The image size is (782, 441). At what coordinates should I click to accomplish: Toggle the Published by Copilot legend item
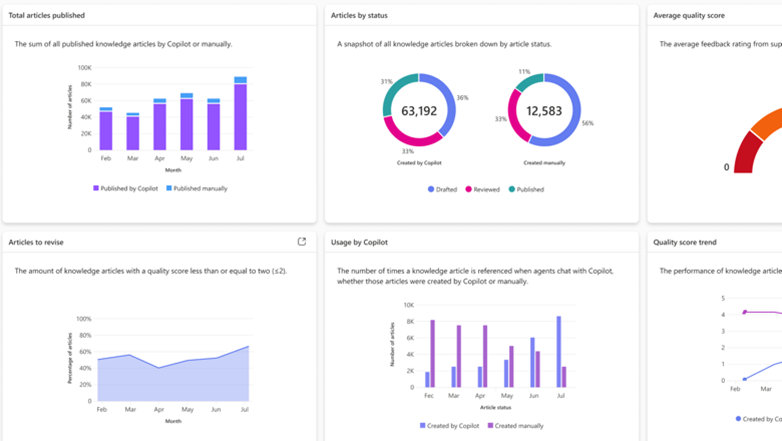(125, 188)
